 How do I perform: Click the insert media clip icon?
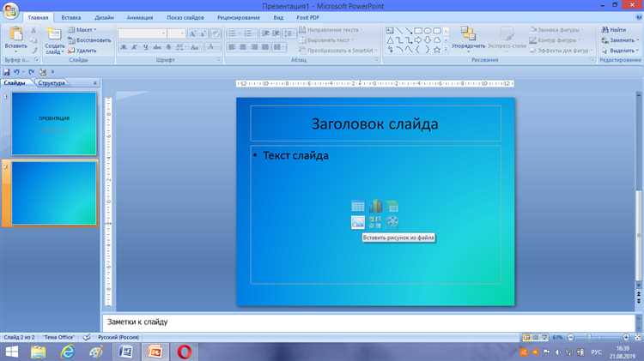pos(392,222)
